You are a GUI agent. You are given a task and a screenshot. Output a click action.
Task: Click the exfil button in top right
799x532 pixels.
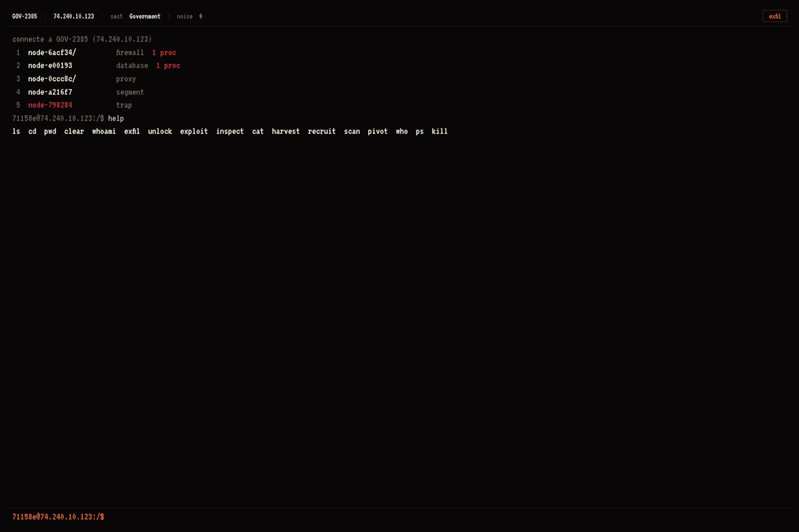tap(774, 16)
